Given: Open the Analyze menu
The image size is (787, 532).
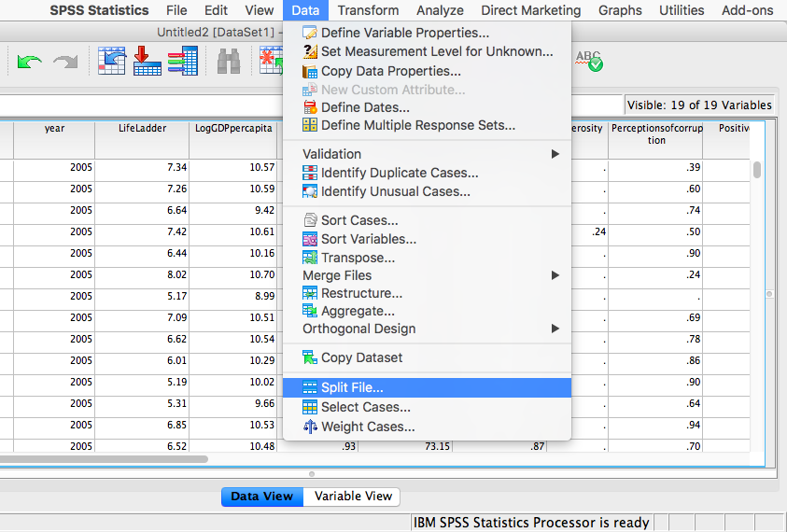Looking at the screenshot, I should point(440,10).
